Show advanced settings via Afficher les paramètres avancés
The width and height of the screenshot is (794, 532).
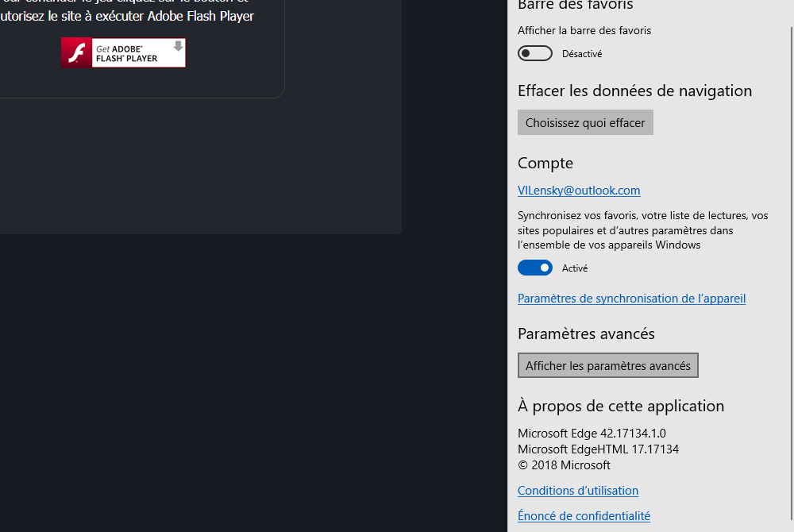pos(607,366)
